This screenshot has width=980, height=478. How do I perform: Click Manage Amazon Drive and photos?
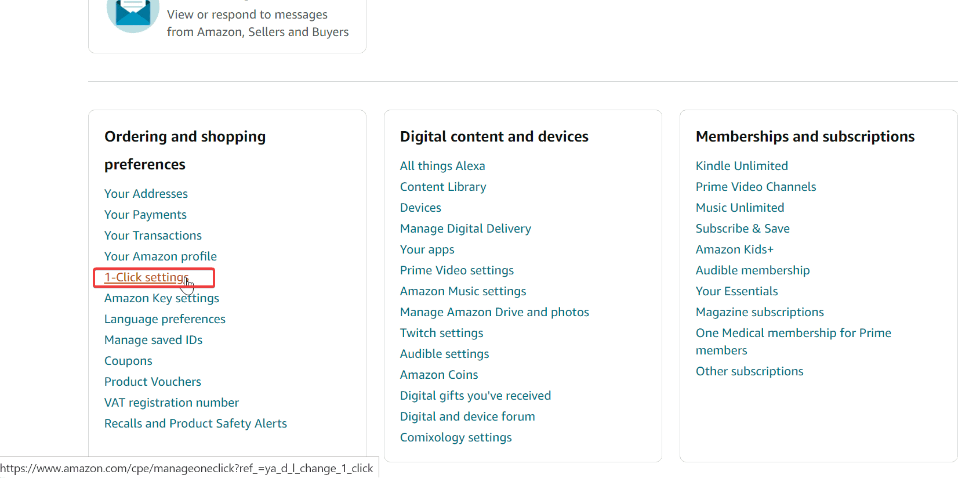(495, 312)
